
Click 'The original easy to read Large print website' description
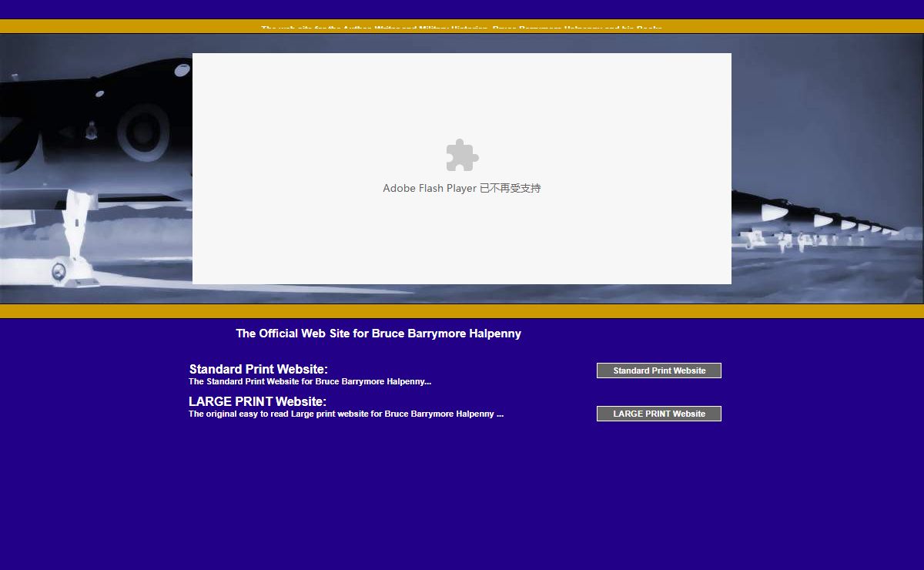346,414
